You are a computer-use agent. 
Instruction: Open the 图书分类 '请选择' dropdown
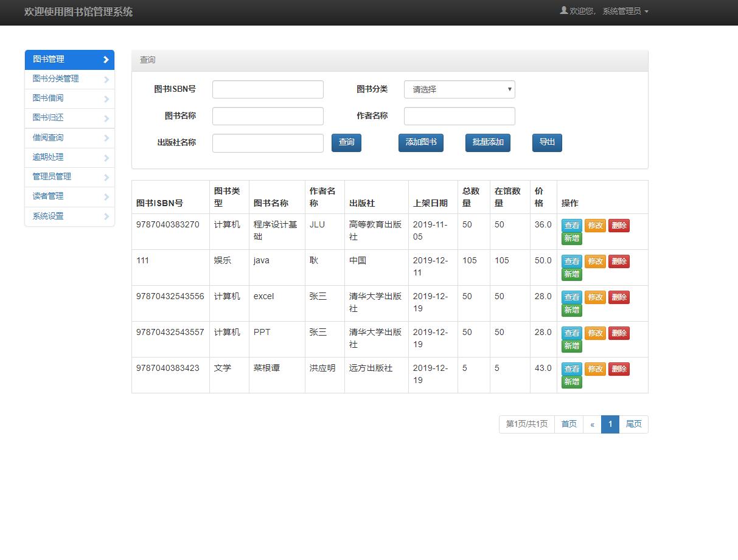pos(459,89)
